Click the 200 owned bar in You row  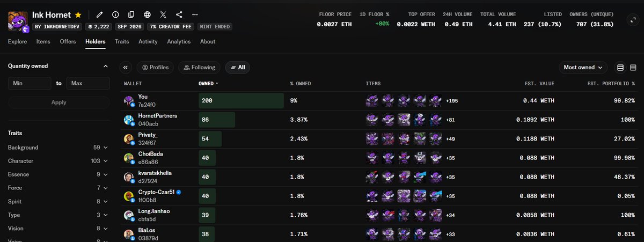[241, 101]
